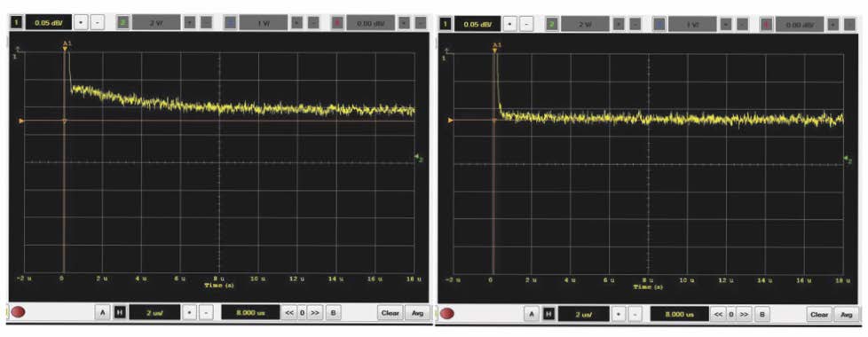Click marker B button in left scope

tap(333, 313)
